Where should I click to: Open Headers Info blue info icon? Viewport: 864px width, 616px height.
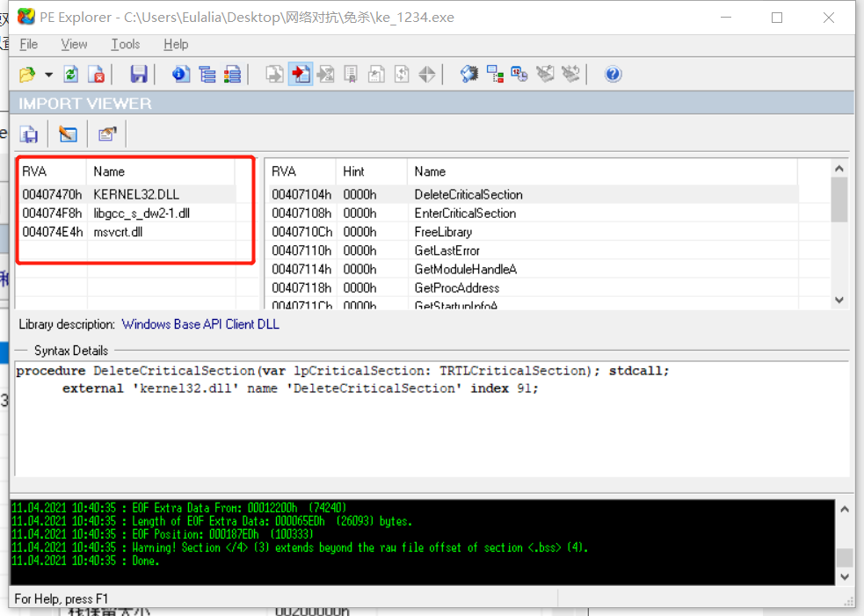(x=181, y=75)
